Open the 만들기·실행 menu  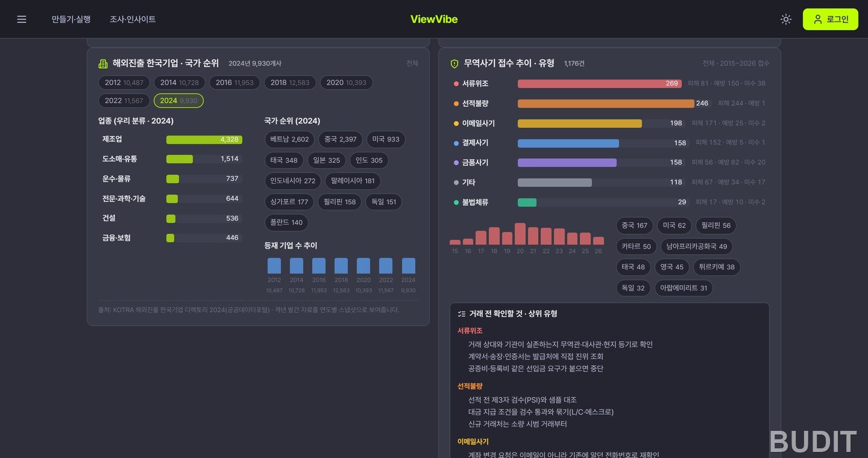pos(71,19)
